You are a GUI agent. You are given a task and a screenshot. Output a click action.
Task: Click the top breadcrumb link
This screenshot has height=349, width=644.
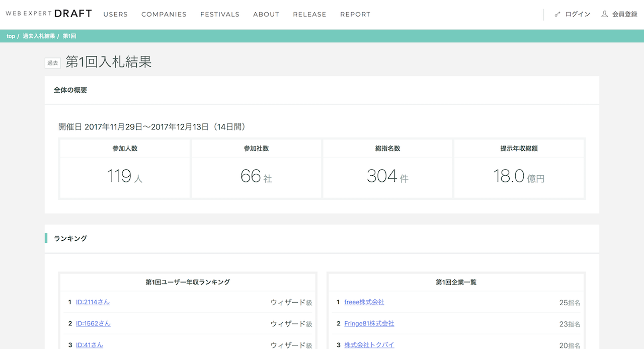click(x=11, y=36)
